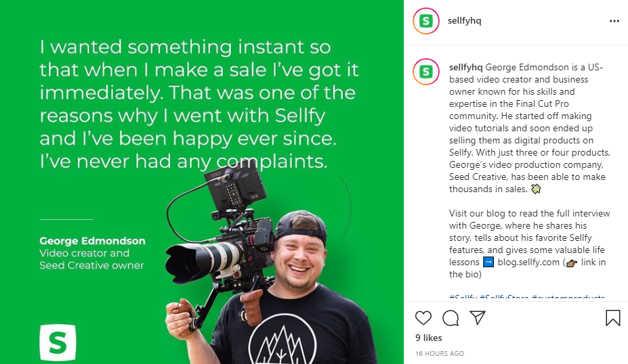Image resolution: width=628 pixels, height=364 pixels.
Task: Open the #SellfyStore hashtag
Action: click(x=504, y=298)
